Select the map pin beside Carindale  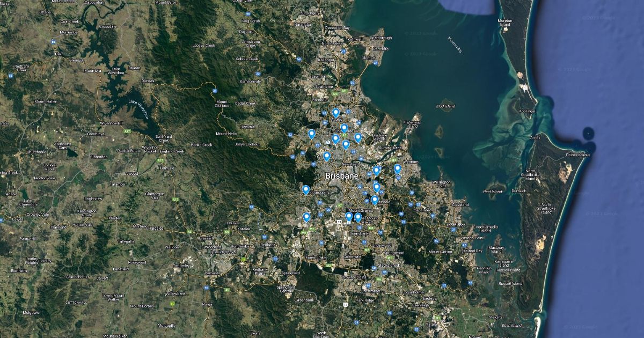coord(375,200)
